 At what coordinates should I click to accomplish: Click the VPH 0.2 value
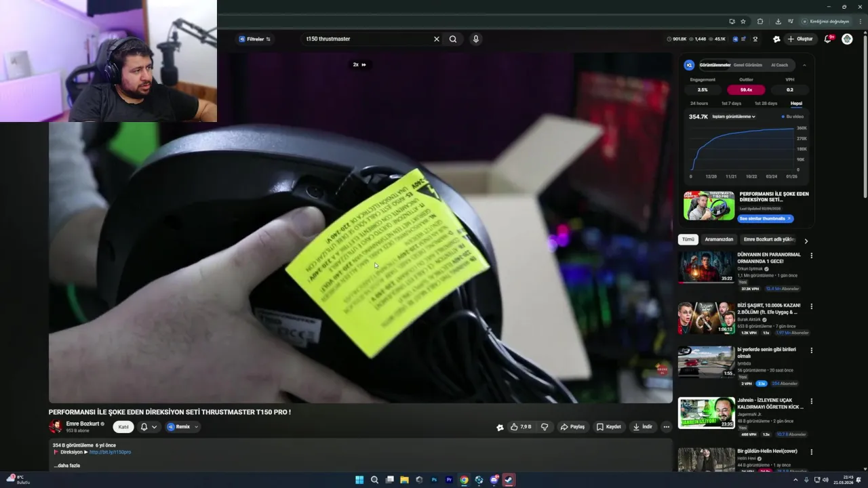pyautogui.click(x=790, y=89)
